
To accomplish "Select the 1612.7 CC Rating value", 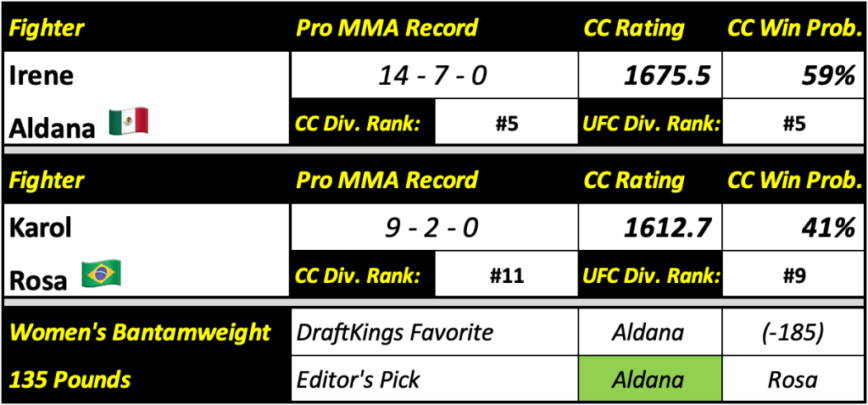I will [664, 228].
